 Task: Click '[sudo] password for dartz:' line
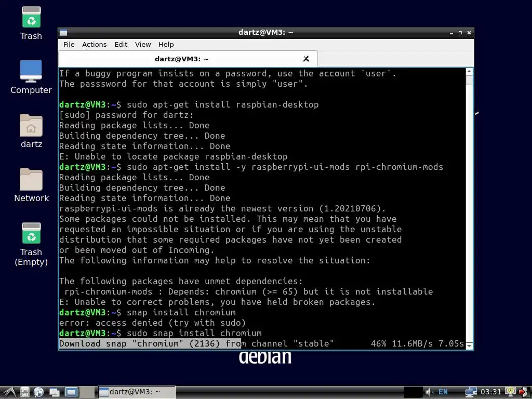coord(127,115)
